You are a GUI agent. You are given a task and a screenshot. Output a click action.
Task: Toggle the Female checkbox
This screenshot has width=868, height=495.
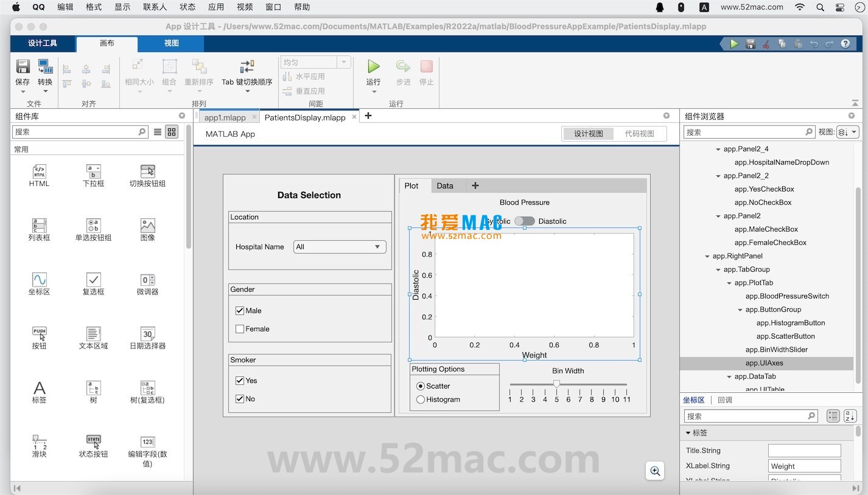tap(240, 329)
